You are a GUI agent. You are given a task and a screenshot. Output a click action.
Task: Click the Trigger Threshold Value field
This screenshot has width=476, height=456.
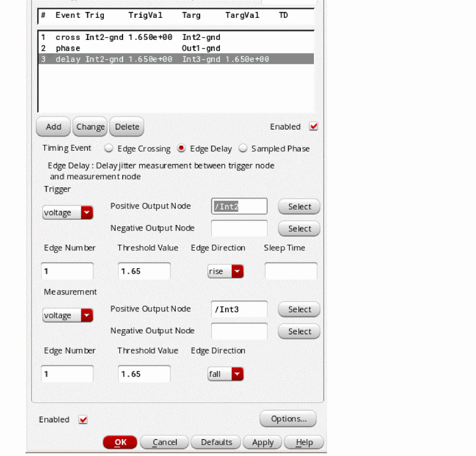click(144, 271)
